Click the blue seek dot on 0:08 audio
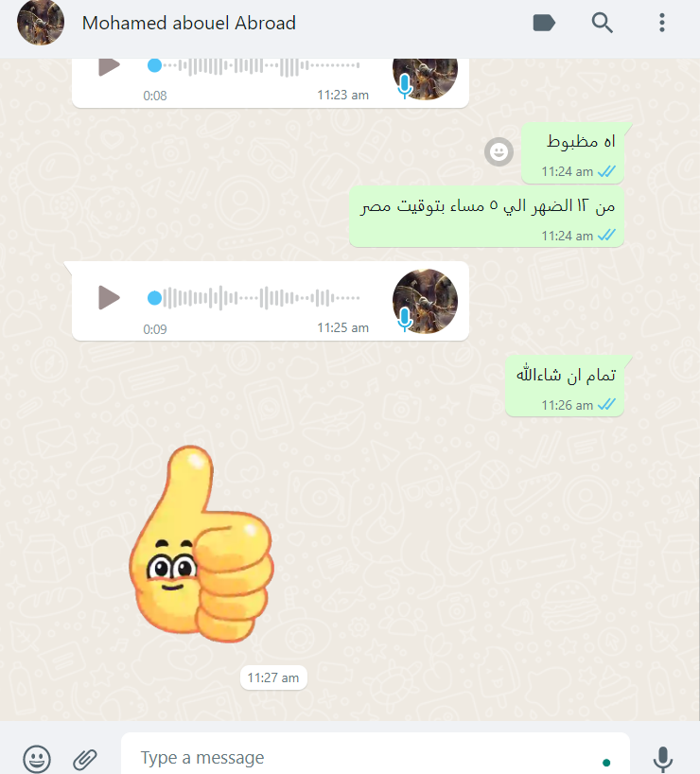The width and height of the screenshot is (700, 774). pyautogui.click(x=154, y=65)
